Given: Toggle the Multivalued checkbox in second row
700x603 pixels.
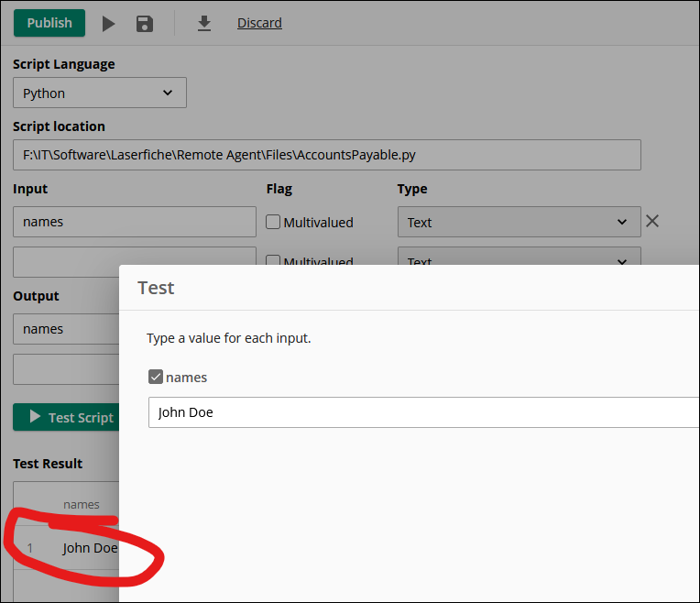Looking at the screenshot, I should pyautogui.click(x=273, y=260).
